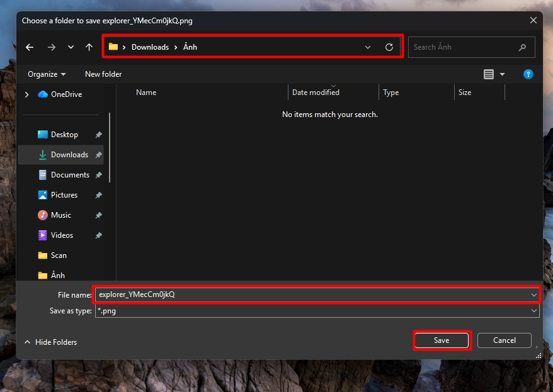This screenshot has height=392, width=553.
Task: Open Downloads in the navigation pane
Action: [x=63, y=155]
